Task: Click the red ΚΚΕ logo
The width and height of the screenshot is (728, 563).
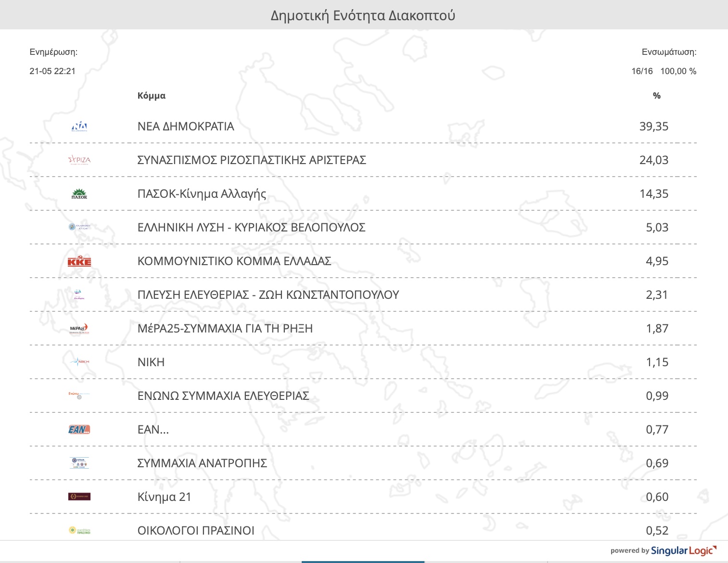Action: point(79,261)
